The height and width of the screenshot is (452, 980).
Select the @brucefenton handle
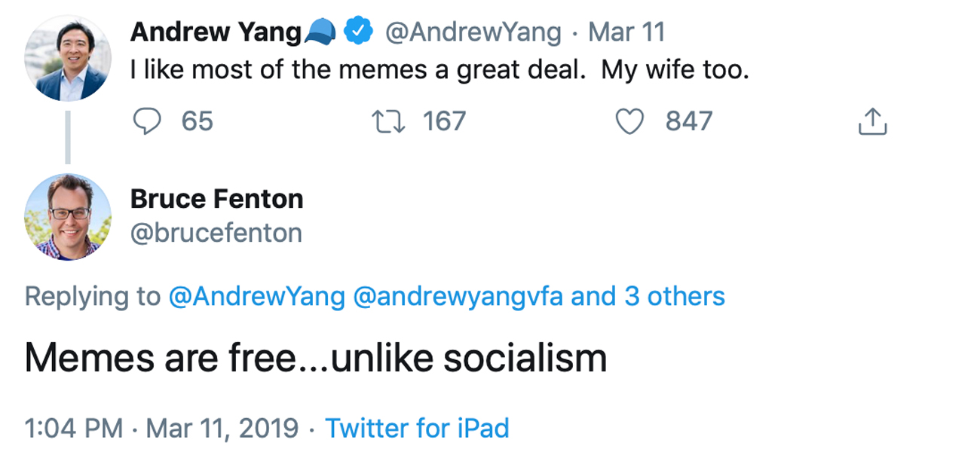[x=218, y=234]
